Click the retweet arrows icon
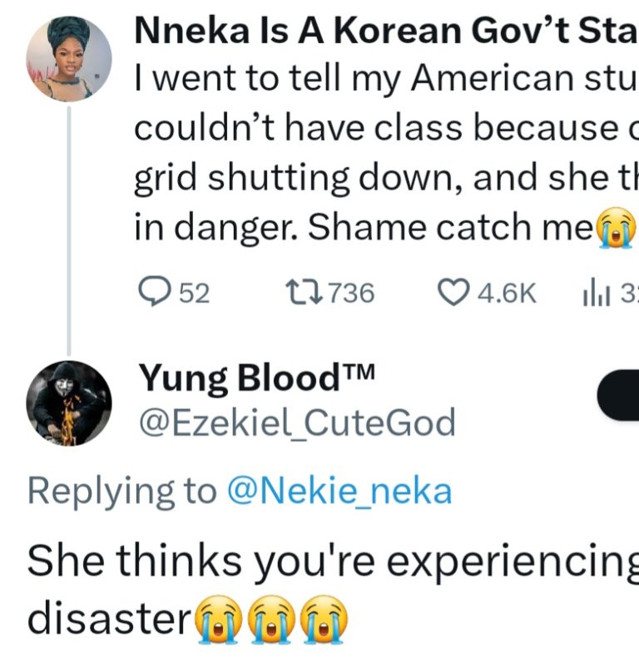639x672 pixels. [x=300, y=292]
